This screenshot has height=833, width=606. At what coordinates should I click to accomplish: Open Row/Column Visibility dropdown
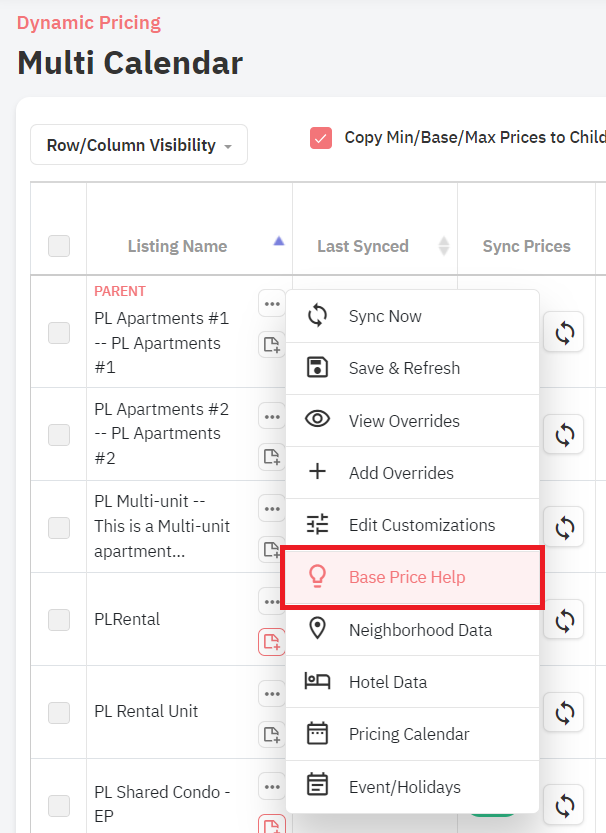click(139, 145)
